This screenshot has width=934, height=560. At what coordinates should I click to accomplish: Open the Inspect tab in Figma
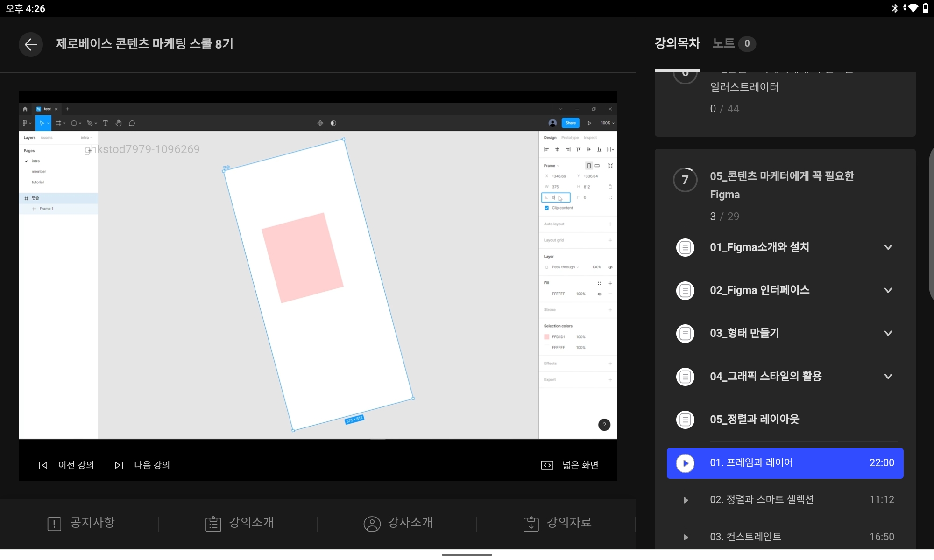(x=590, y=138)
